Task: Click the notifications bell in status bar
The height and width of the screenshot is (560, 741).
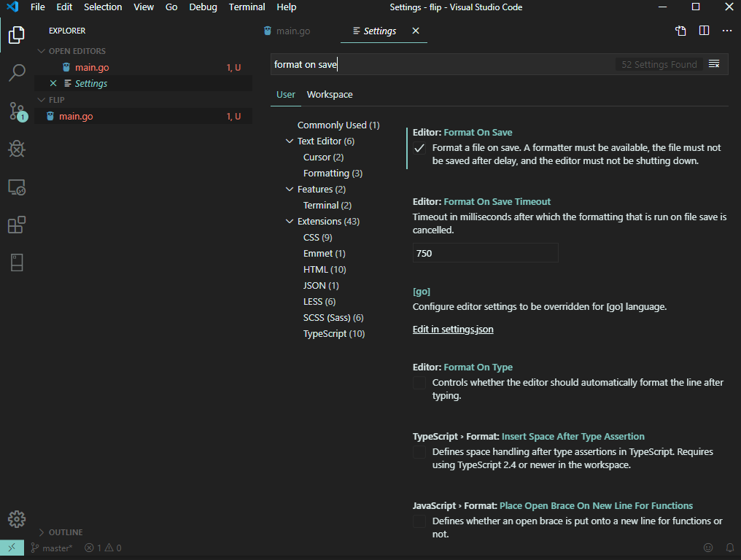Action: pyautogui.click(x=729, y=548)
